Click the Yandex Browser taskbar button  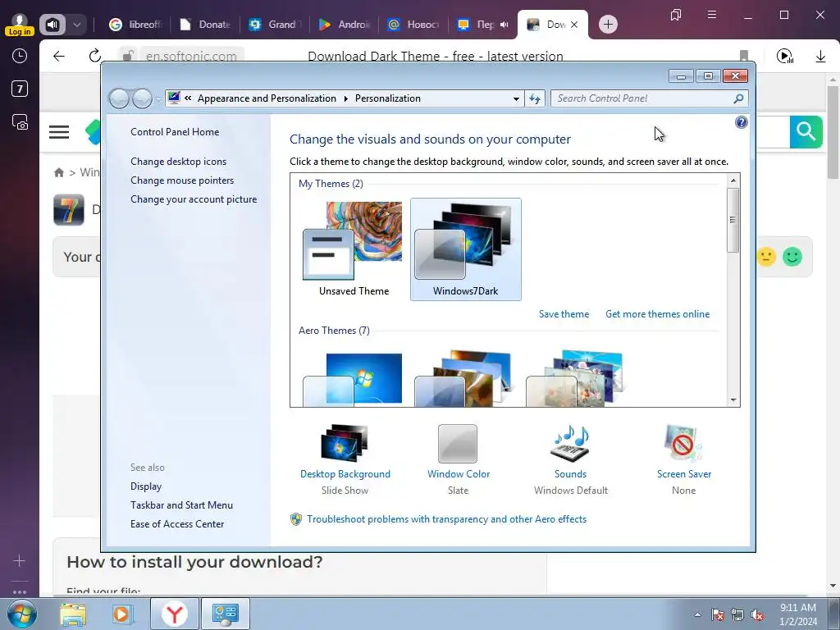(175, 614)
